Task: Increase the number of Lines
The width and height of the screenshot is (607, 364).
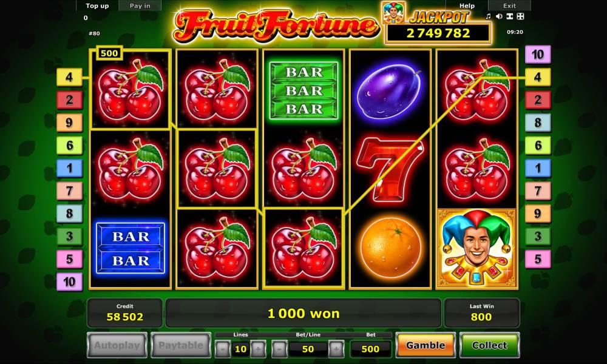Action: [x=258, y=349]
